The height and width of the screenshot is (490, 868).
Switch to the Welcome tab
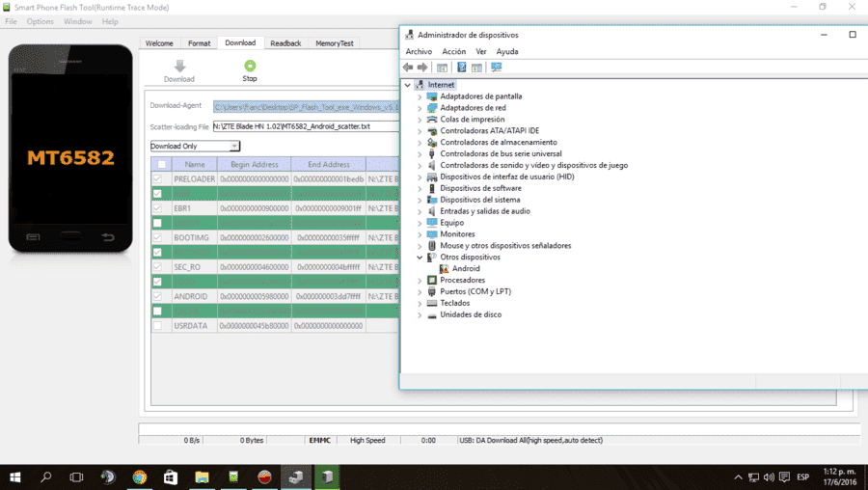point(159,43)
